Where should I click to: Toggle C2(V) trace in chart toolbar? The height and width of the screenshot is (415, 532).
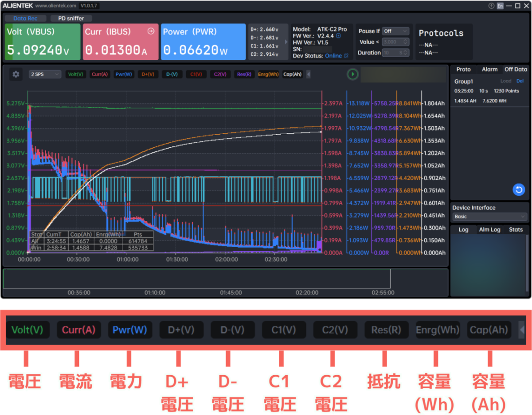point(220,74)
